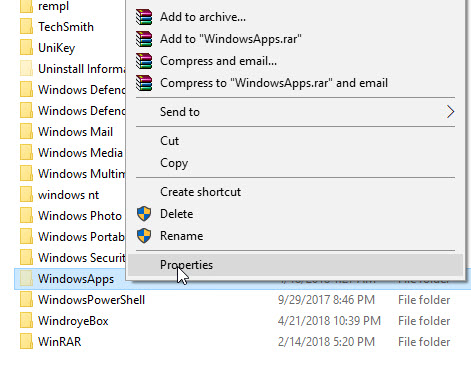Screen dimensions: 471x386
Task: Select the TechSmith folder icon
Action: point(26,27)
